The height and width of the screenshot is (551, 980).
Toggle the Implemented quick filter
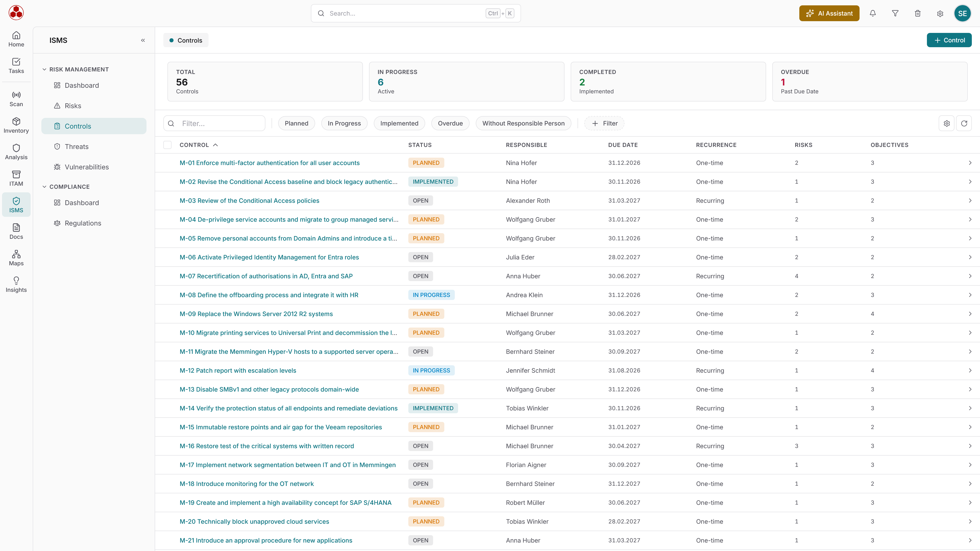pos(399,123)
